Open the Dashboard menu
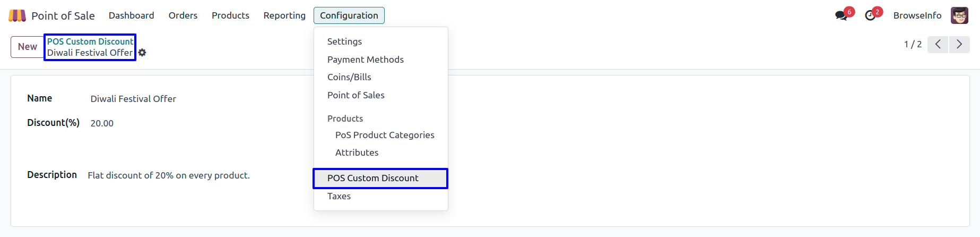Screen dimensions: 980x237 [131, 15]
